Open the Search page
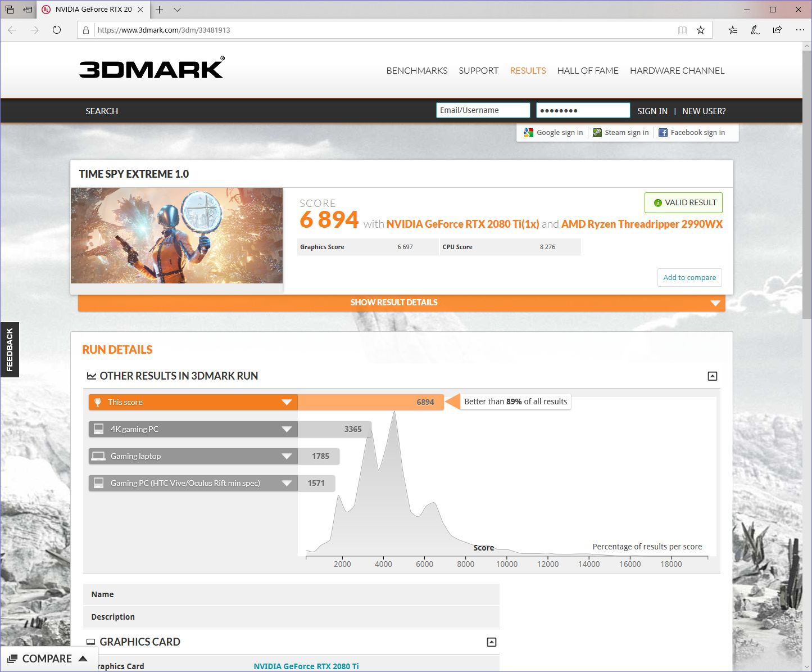This screenshot has height=672, width=812. 102,111
